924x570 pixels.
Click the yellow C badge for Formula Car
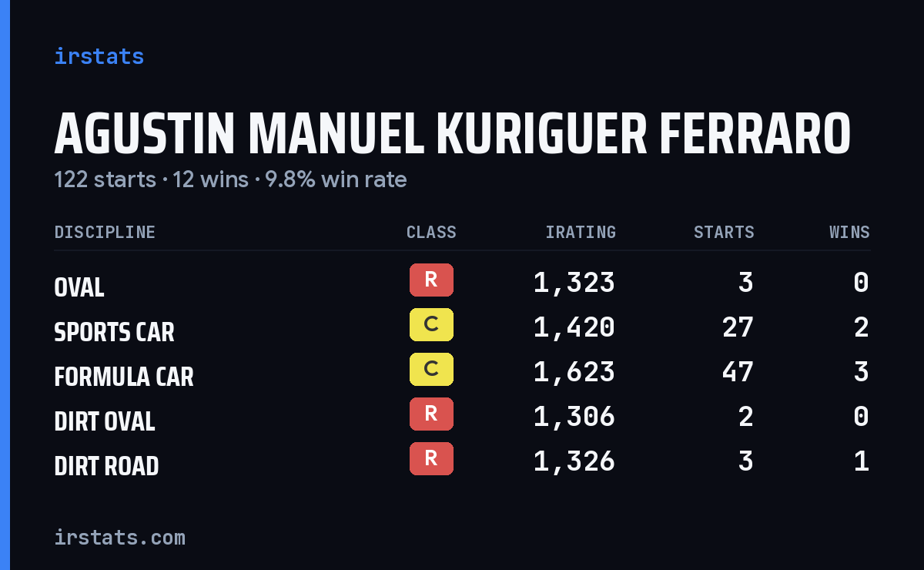pos(431,369)
